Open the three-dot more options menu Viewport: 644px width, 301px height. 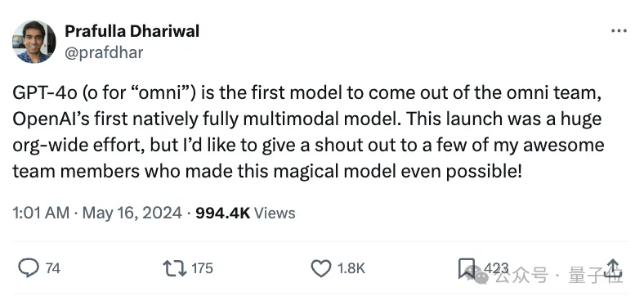[x=619, y=31]
